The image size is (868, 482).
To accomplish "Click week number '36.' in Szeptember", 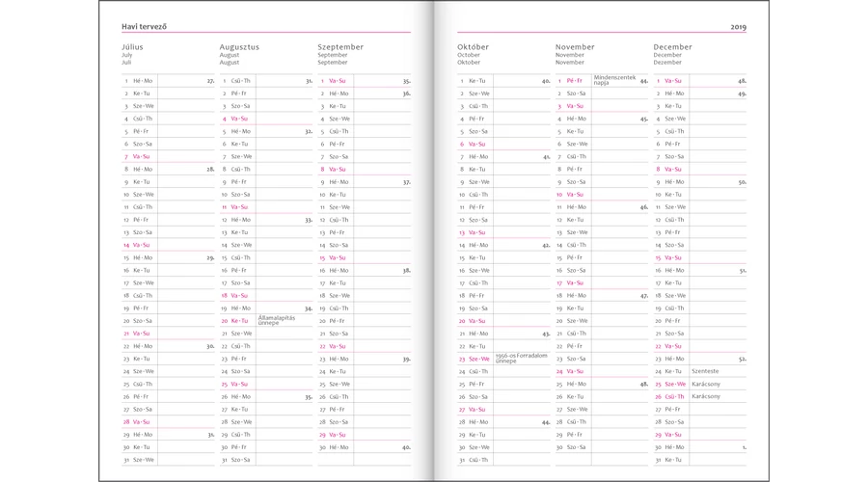I will point(406,94).
